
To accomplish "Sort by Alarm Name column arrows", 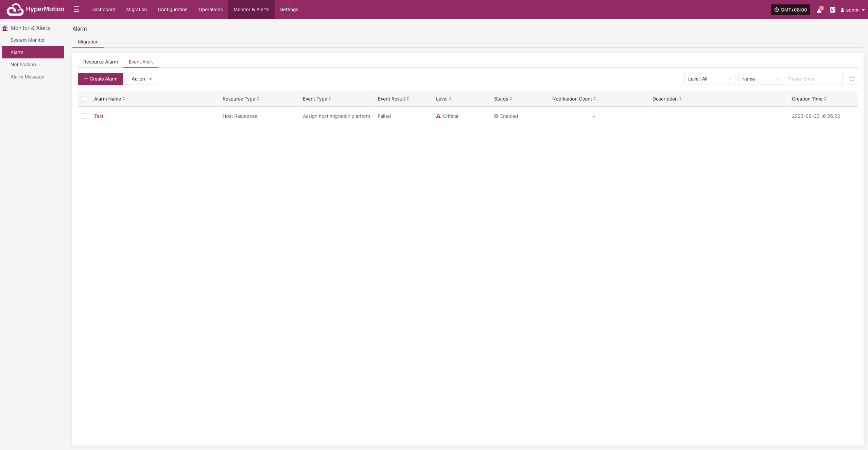I will pos(124,99).
